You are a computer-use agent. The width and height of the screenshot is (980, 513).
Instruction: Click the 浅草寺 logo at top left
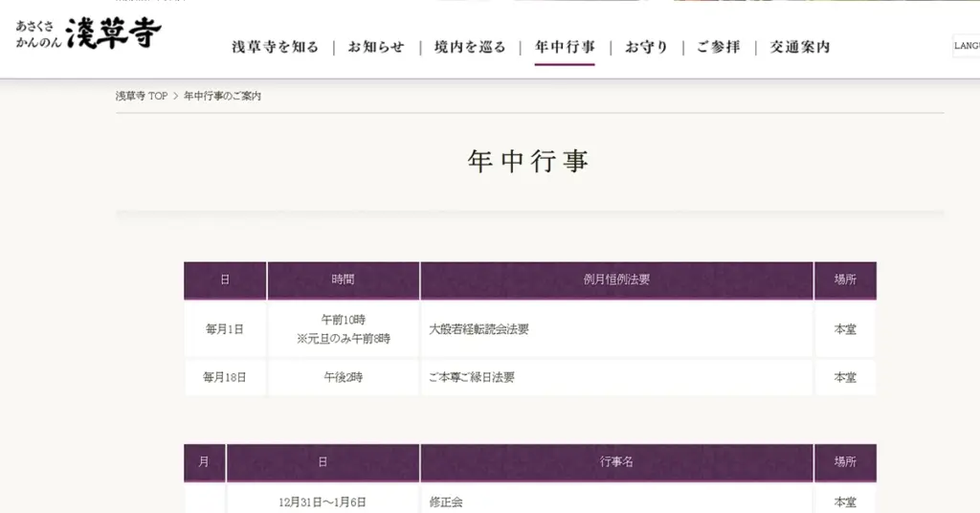pyautogui.click(x=89, y=33)
